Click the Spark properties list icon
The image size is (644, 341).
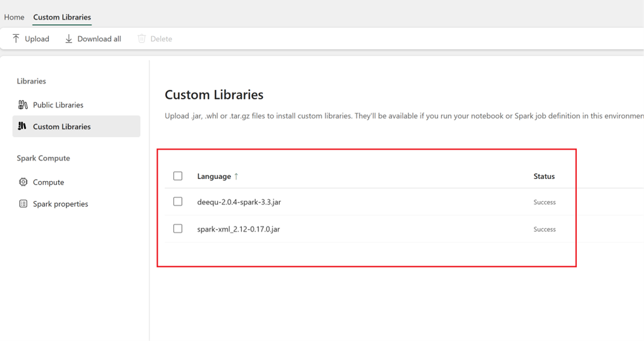pyautogui.click(x=23, y=204)
